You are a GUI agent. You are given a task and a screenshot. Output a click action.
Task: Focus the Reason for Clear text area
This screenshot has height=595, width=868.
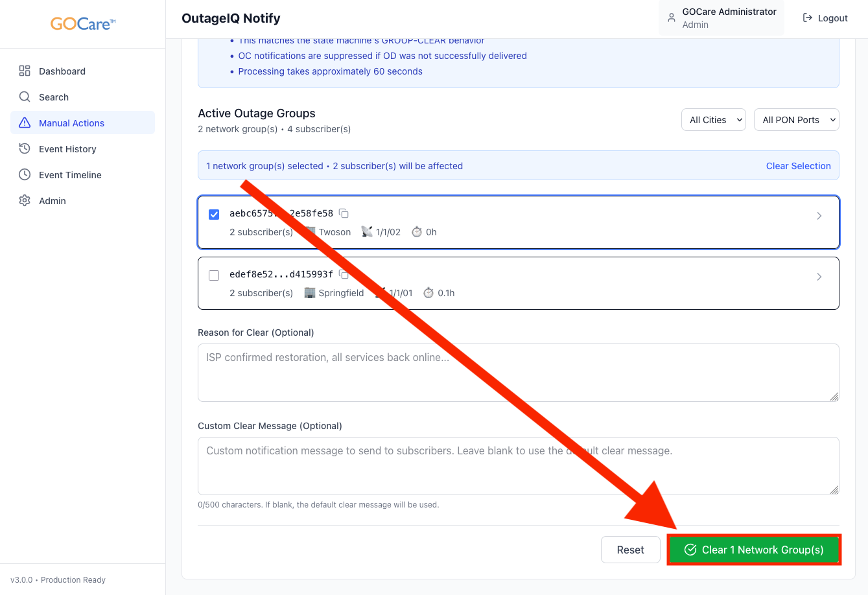pos(518,373)
